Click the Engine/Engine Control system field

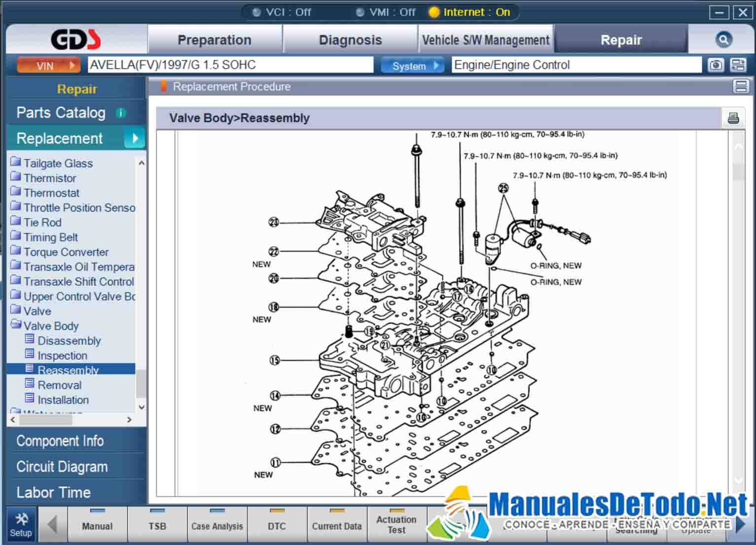click(x=576, y=65)
